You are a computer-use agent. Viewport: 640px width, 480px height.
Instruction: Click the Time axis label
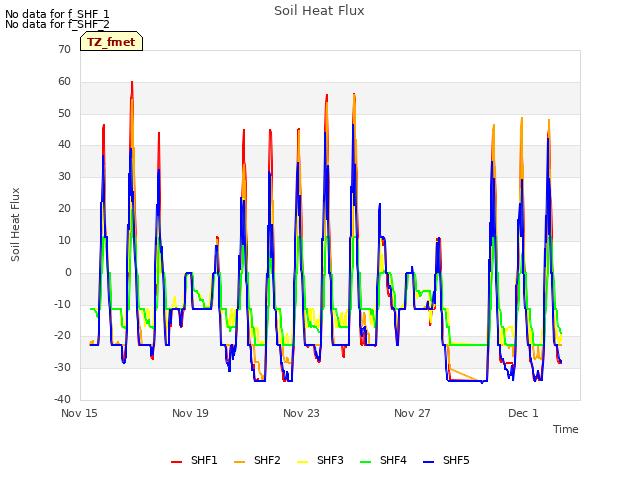coord(565,429)
